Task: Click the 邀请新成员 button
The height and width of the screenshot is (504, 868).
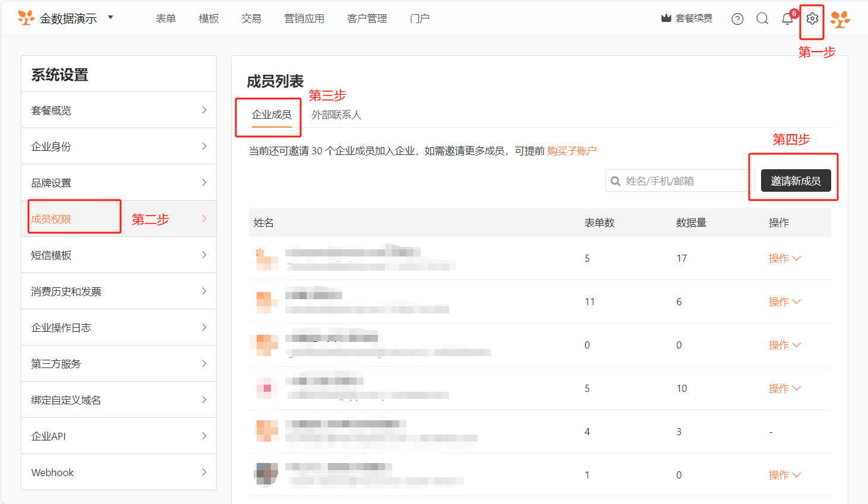Action: click(796, 180)
